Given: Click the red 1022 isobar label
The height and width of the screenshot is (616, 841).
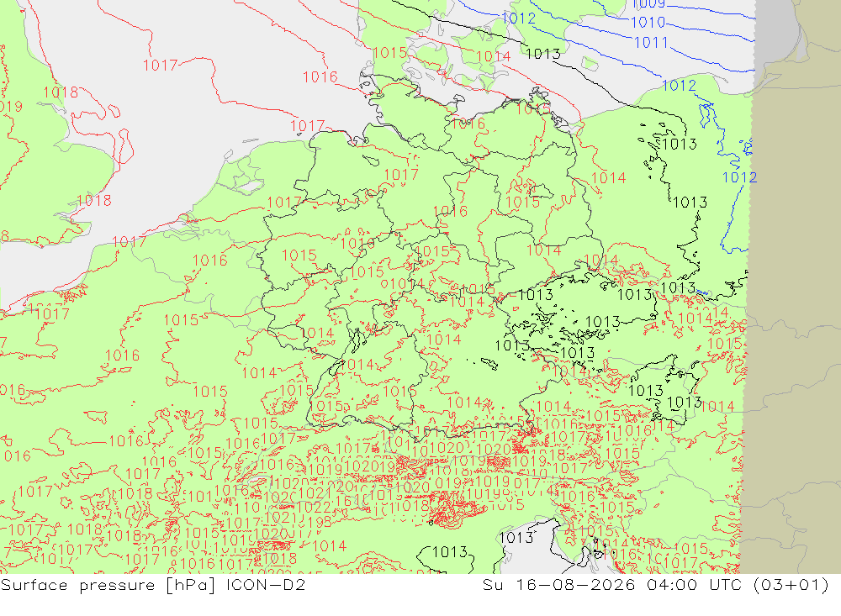Looking at the screenshot, I should click(314, 507).
